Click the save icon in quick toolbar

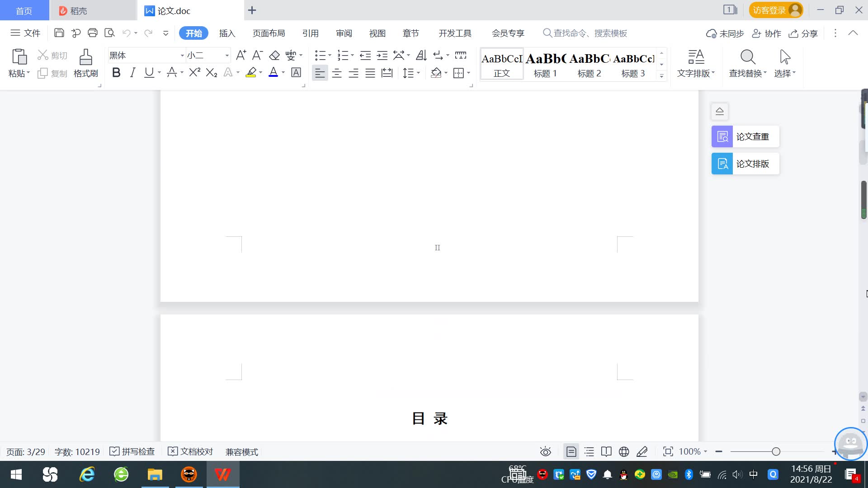coord(59,33)
